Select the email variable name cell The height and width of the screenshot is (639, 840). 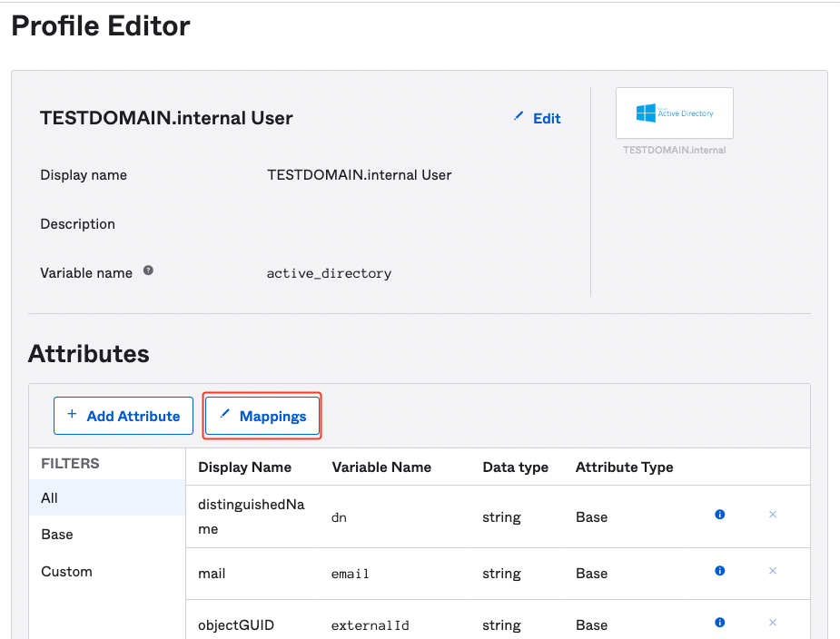(351, 574)
